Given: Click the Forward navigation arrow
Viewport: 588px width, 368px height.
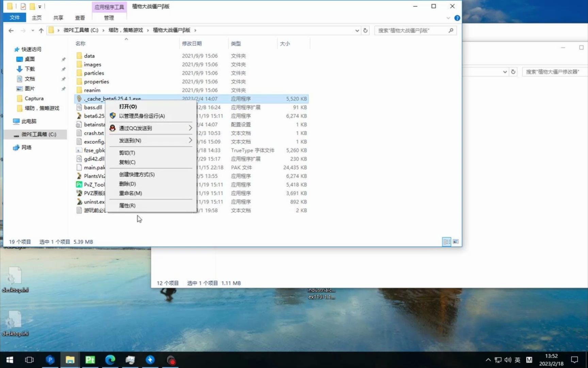Looking at the screenshot, I should (x=23, y=30).
